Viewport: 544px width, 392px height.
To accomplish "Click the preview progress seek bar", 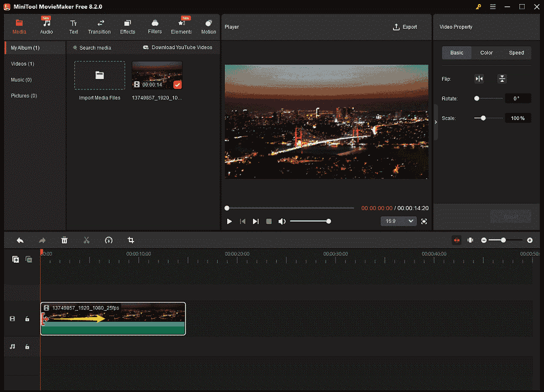I will (290, 208).
